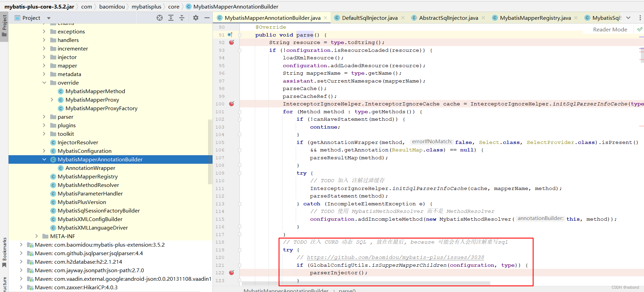Click the green inspection checkmark icon
This screenshot has width=644, height=292.
[x=640, y=29]
